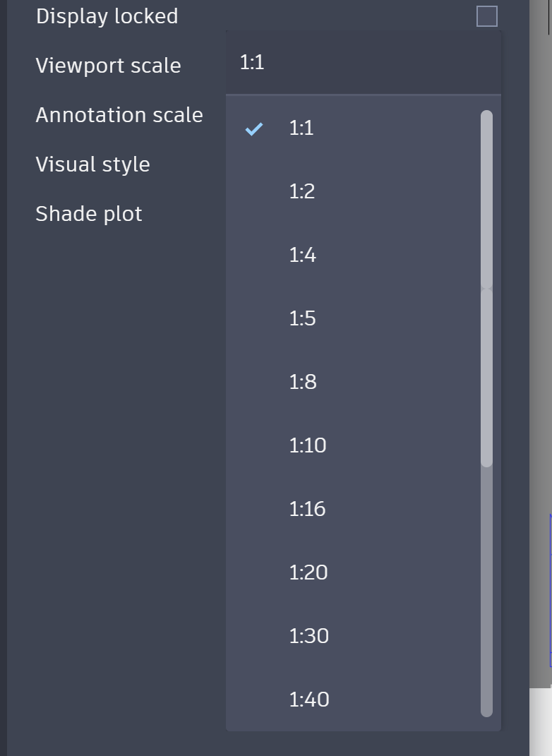Select the 1:1 scale option
The image size is (552, 756).
(301, 128)
